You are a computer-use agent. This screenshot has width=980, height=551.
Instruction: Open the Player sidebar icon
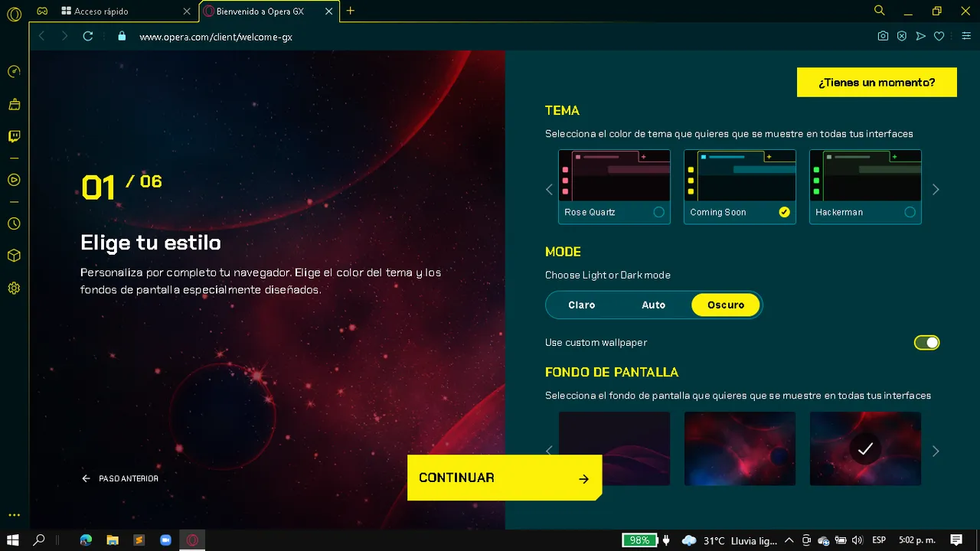pos(14,180)
